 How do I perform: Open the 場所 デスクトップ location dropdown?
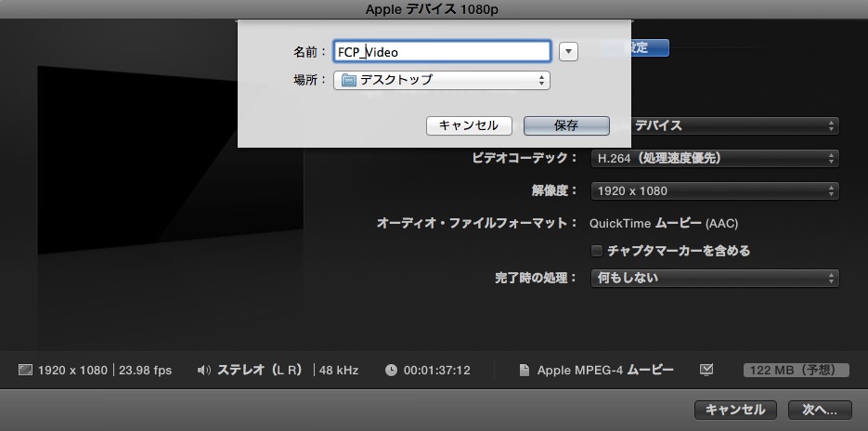coord(442,80)
